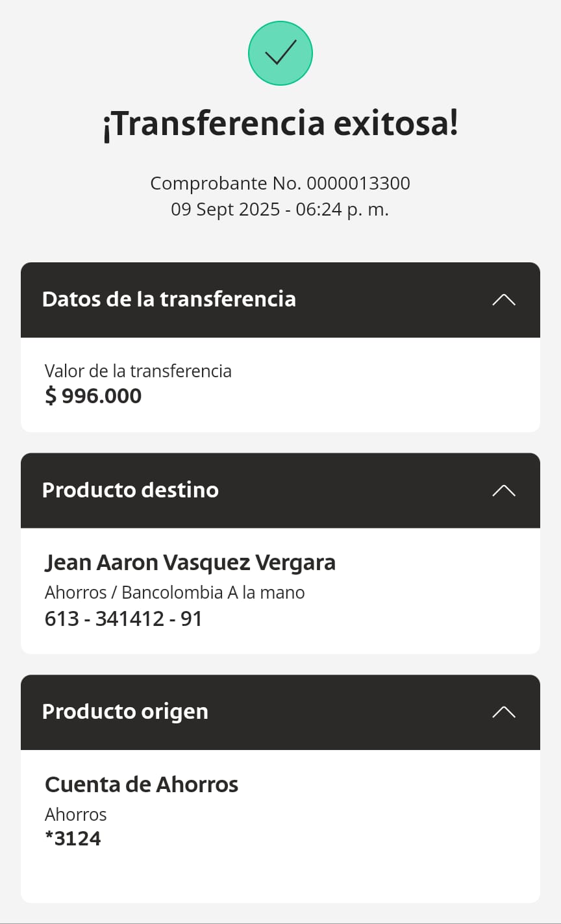Select the Producto destino section header title
Image resolution: width=561 pixels, height=924 pixels.
coord(131,490)
